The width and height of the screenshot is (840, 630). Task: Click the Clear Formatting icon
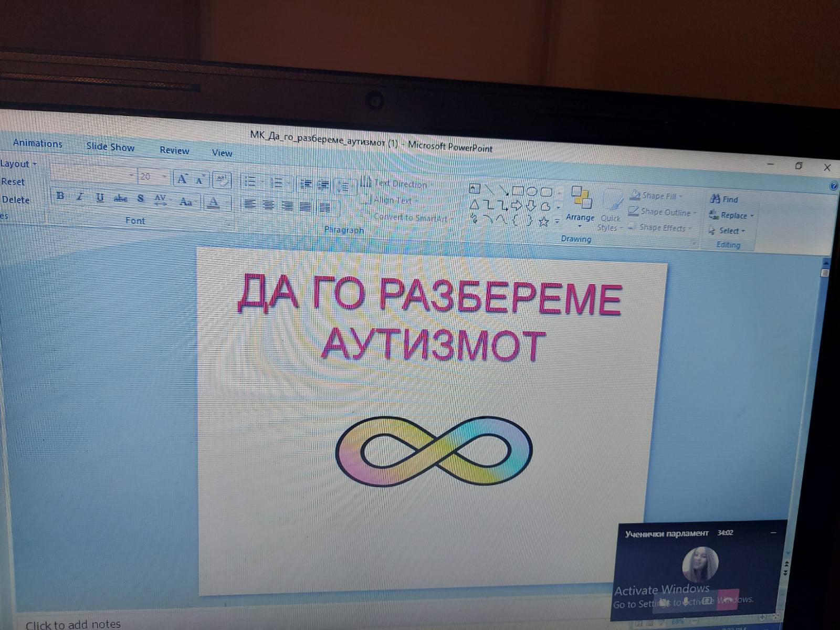(x=222, y=180)
